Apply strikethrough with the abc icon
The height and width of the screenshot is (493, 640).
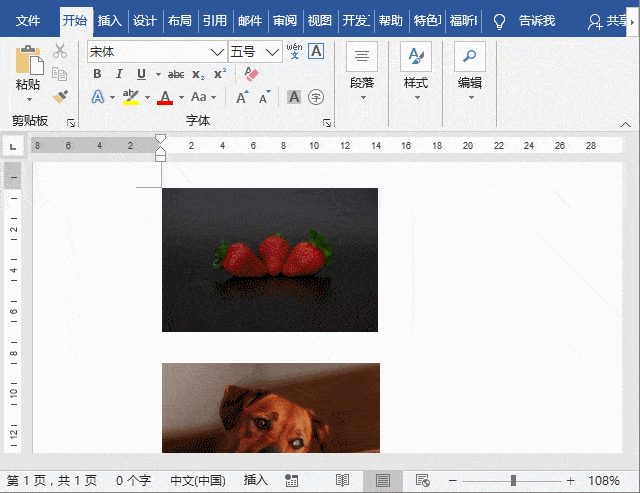click(176, 74)
